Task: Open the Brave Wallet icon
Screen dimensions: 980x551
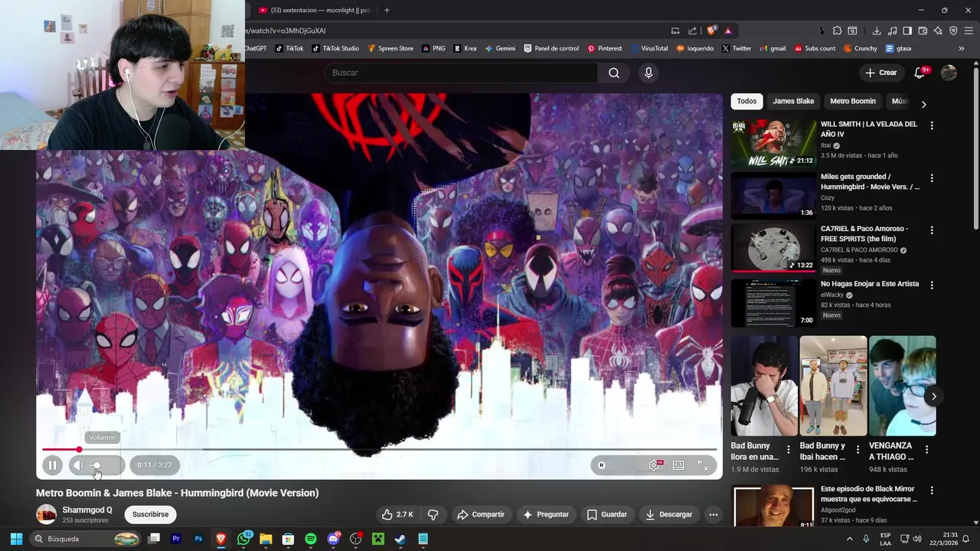Action: point(923,31)
